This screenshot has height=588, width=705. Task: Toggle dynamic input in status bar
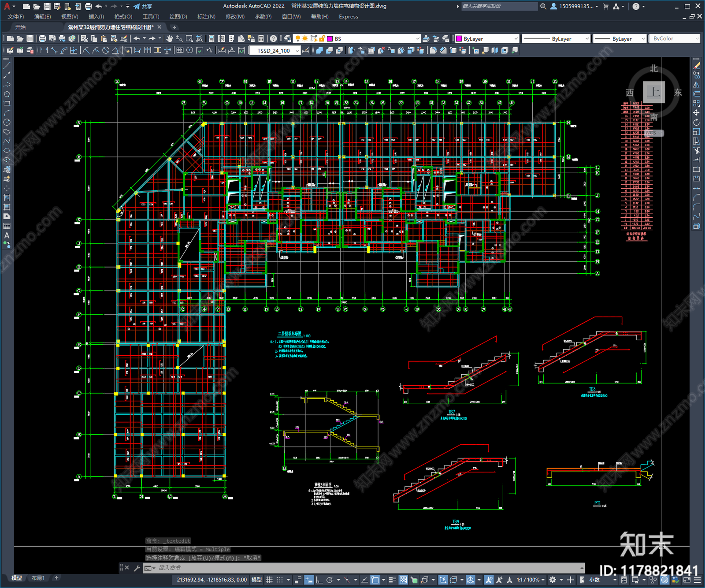[308, 580]
